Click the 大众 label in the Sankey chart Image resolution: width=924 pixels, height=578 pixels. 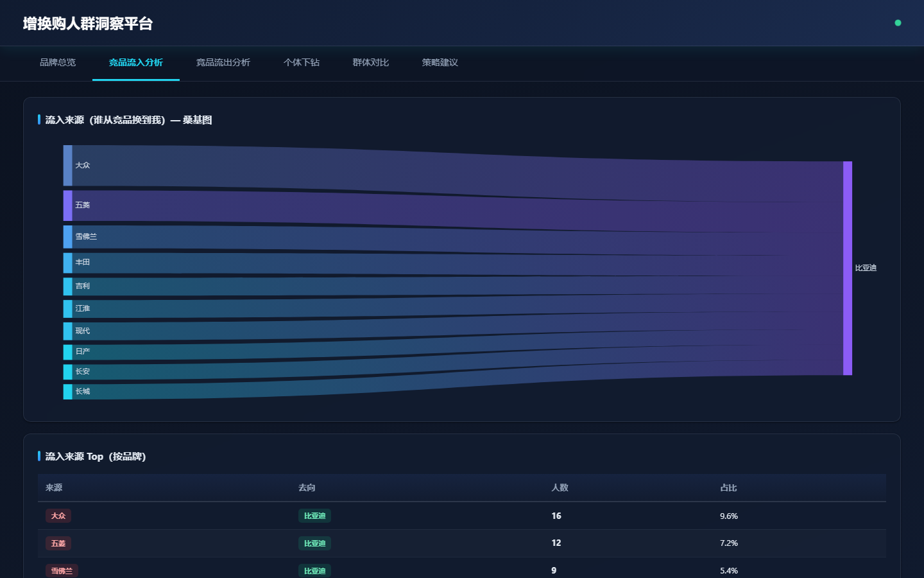[83, 165]
